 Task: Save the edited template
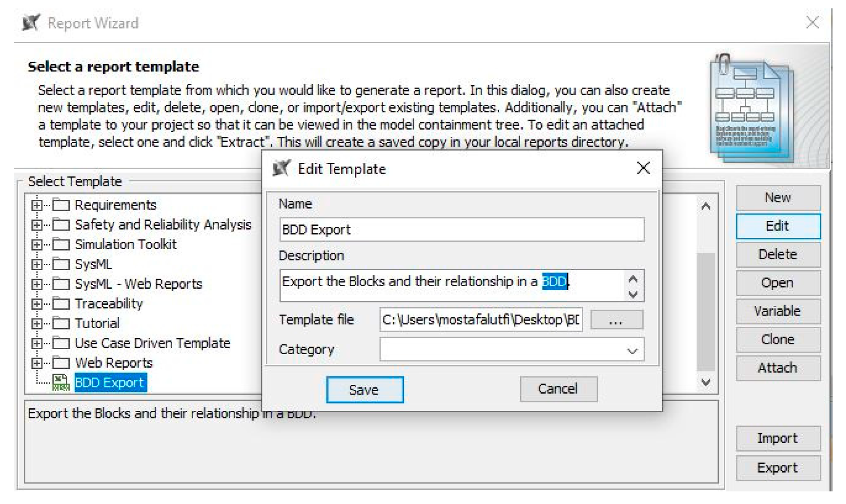pos(364,390)
